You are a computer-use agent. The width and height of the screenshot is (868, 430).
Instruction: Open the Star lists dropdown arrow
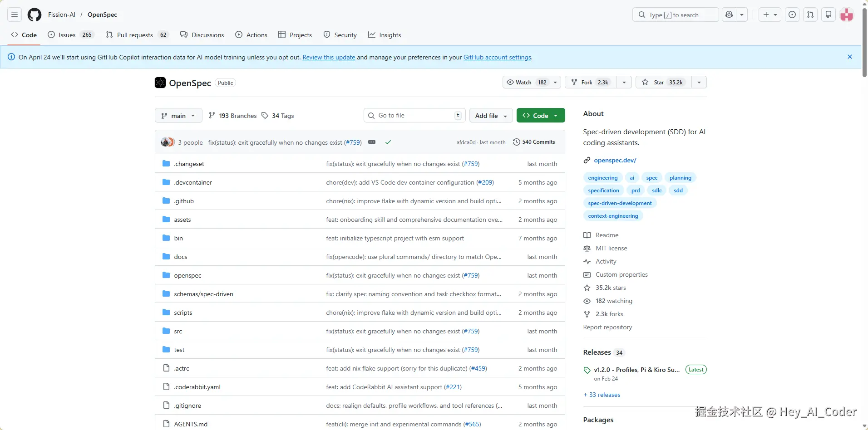click(699, 82)
